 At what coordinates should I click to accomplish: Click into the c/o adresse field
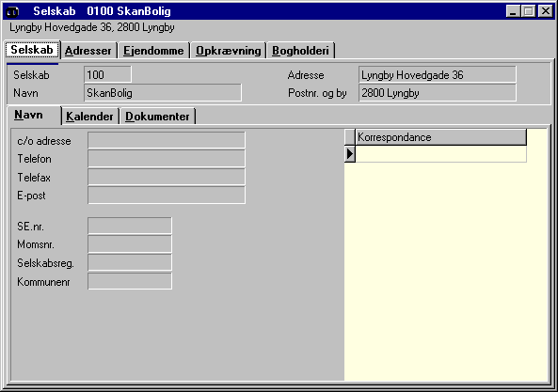click(x=167, y=140)
